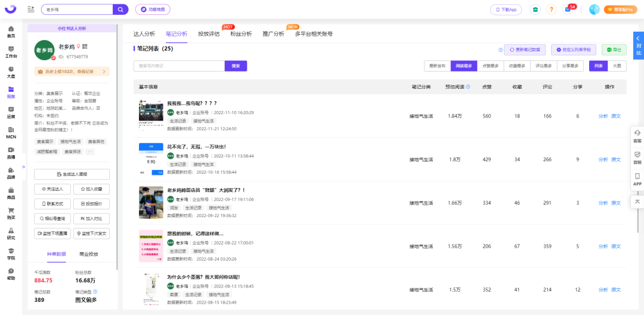The width and height of the screenshot is (644, 315).
Task: Open the 客服 customer service floating icon
Action: (x=637, y=136)
